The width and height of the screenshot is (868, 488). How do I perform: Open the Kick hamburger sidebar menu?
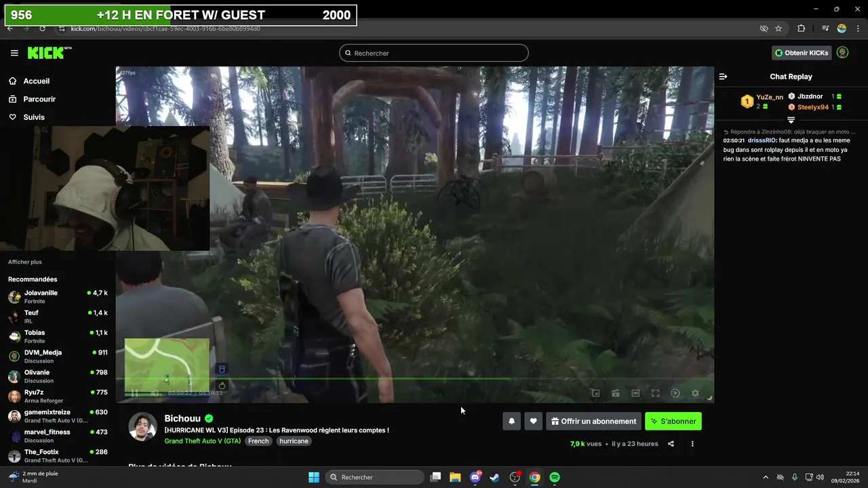[x=14, y=53]
